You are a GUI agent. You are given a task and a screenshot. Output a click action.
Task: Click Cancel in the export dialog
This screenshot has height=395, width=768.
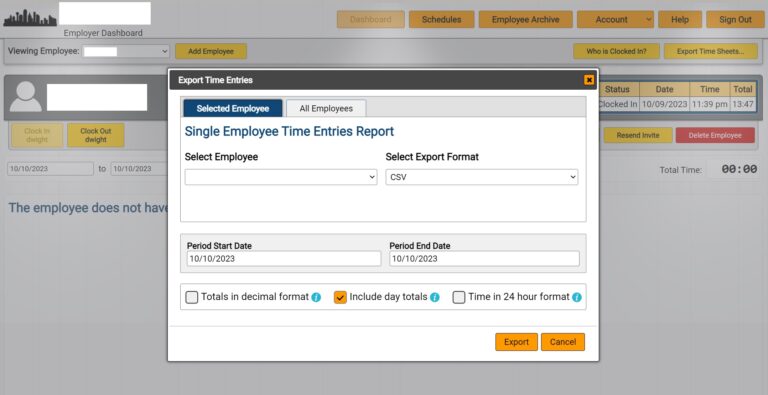[x=563, y=342]
